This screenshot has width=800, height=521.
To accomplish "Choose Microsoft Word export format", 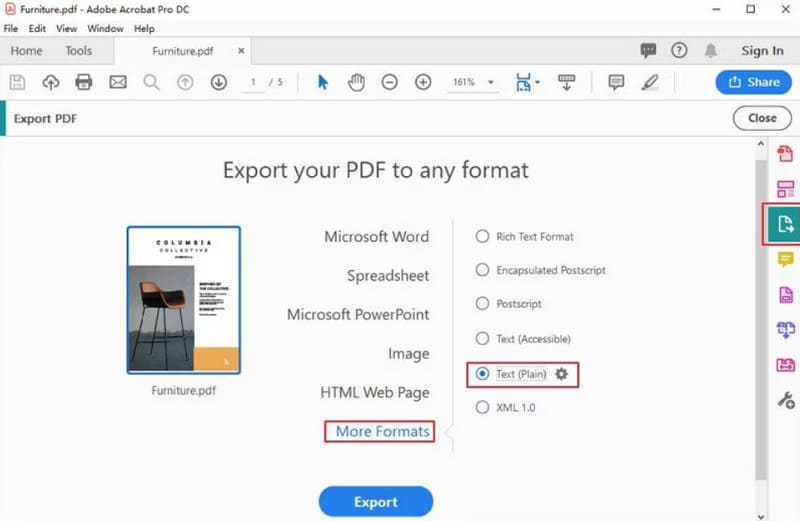I will coord(377,237).
